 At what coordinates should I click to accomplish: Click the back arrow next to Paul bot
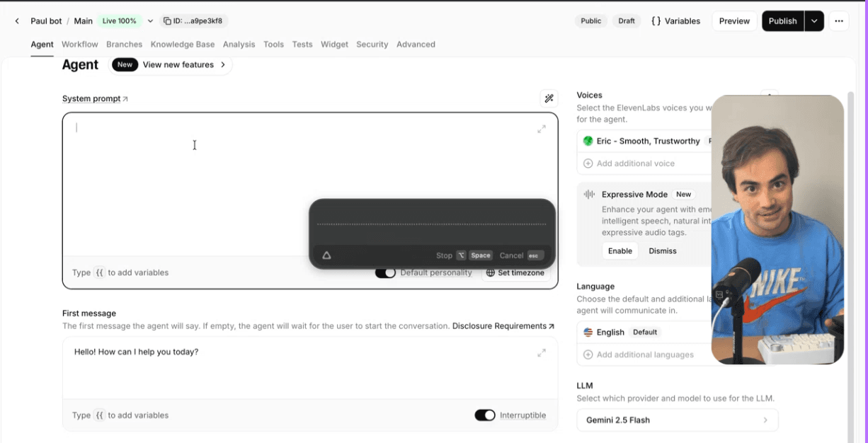[x=16, y=21]
